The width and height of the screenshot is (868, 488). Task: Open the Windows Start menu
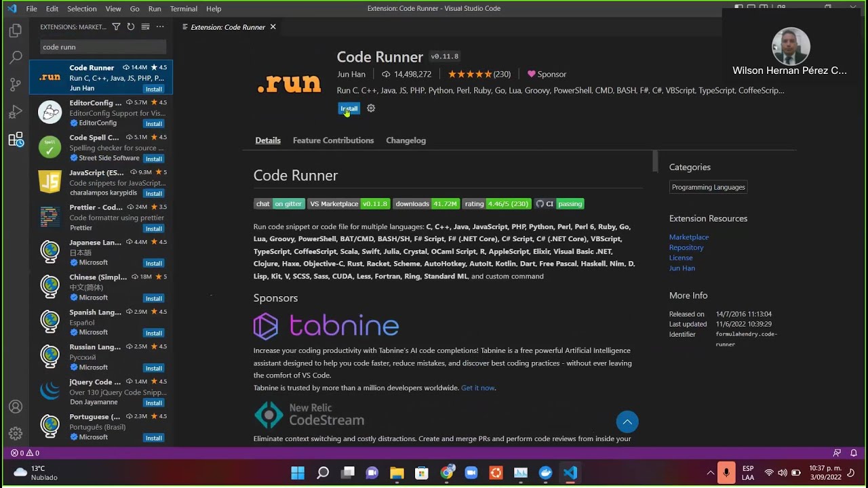click(298, 472)
